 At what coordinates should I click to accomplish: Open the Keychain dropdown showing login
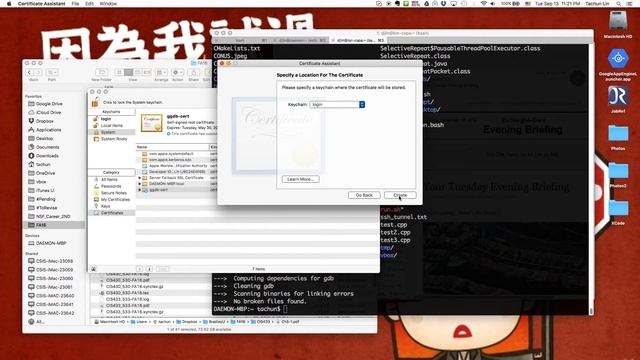[337, 104]
